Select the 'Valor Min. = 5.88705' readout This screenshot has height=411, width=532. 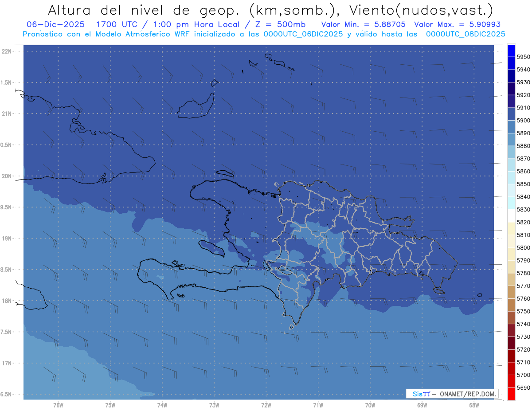coord(363,24)
